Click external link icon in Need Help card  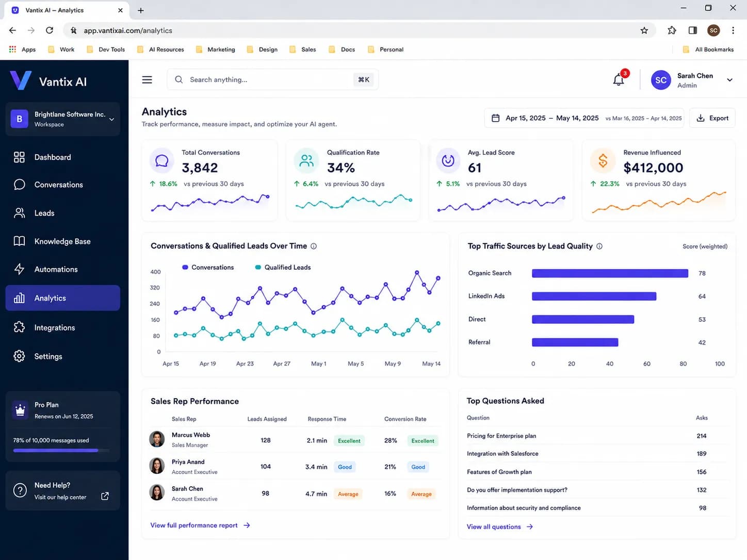click(x=105, y=496)
